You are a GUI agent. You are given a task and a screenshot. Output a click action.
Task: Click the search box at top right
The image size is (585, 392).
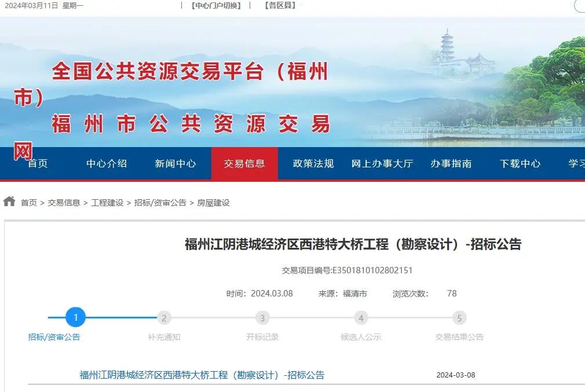579,6
